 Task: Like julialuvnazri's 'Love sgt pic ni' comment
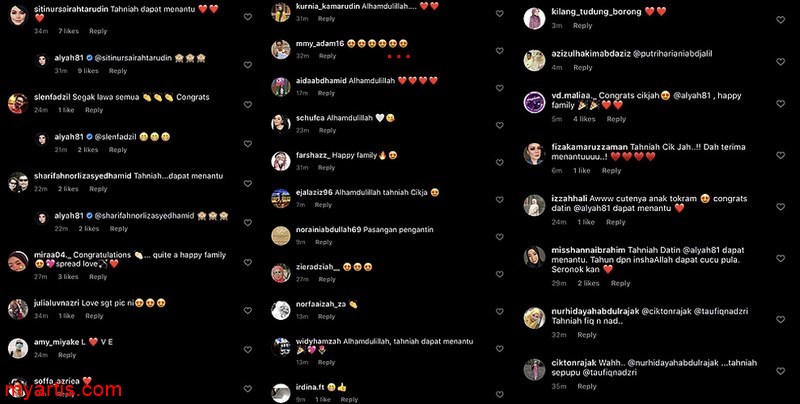(x=247, y=310)
